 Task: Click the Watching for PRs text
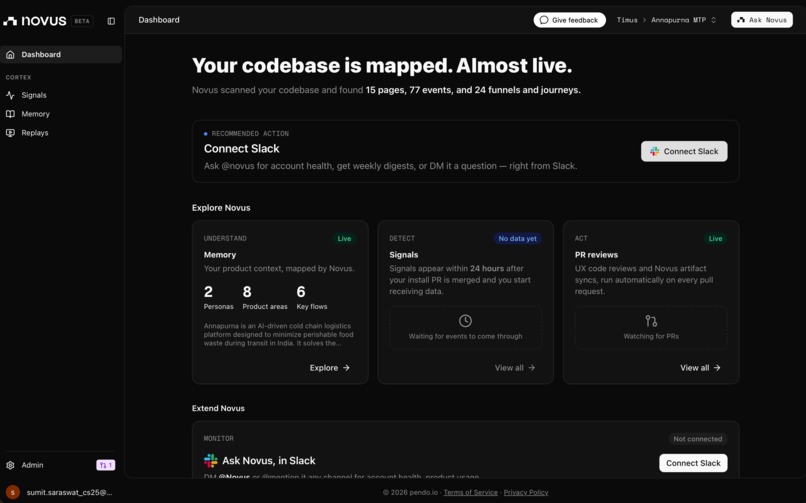[x=651, y=336]
